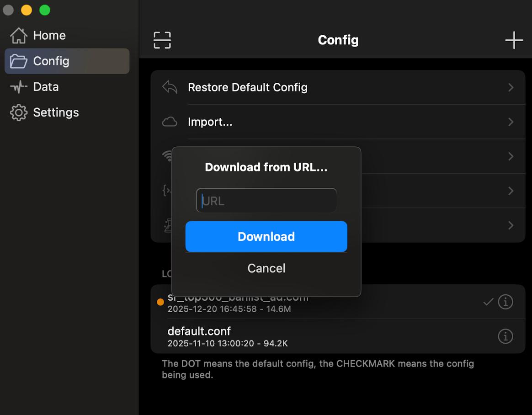
Task: Click the green macOS zoom traffic light
Action: click(44, 10)
